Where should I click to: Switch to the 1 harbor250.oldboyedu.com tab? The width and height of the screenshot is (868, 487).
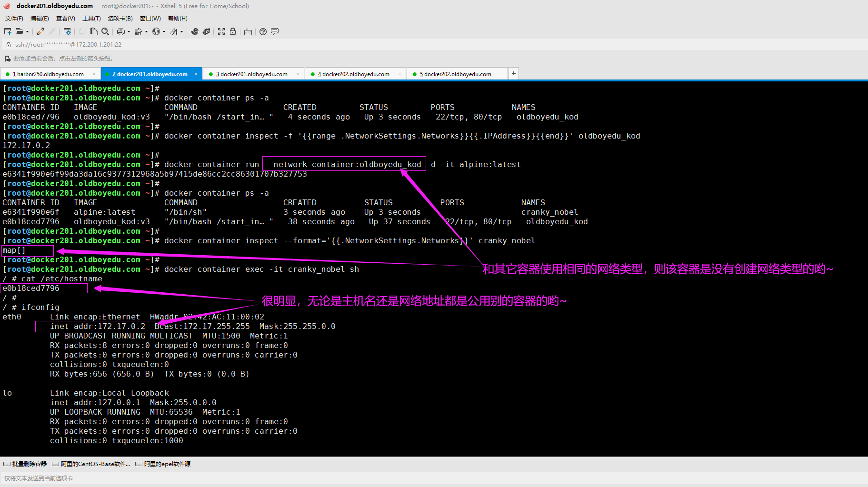click(x=50, y=74)
